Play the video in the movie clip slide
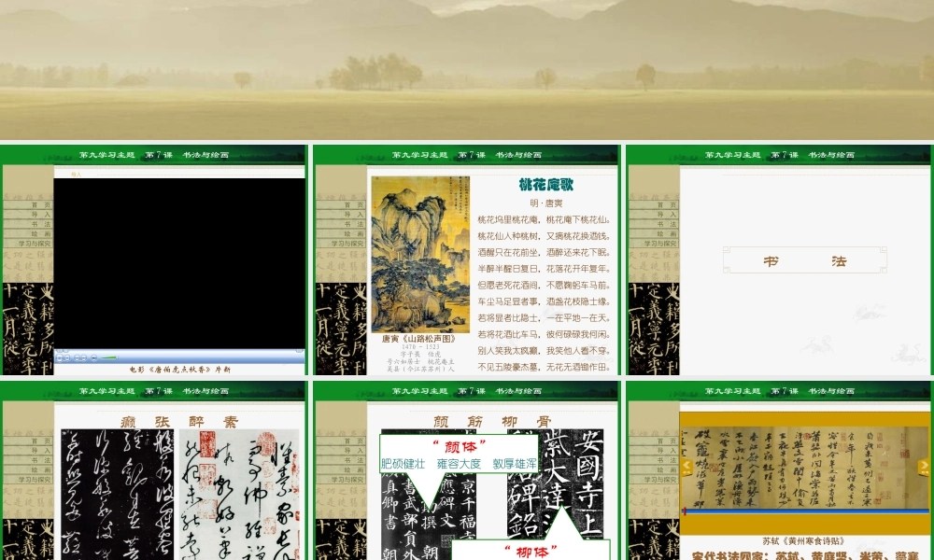Viewport: 934px width, 560px height. [x=60, y=357]
